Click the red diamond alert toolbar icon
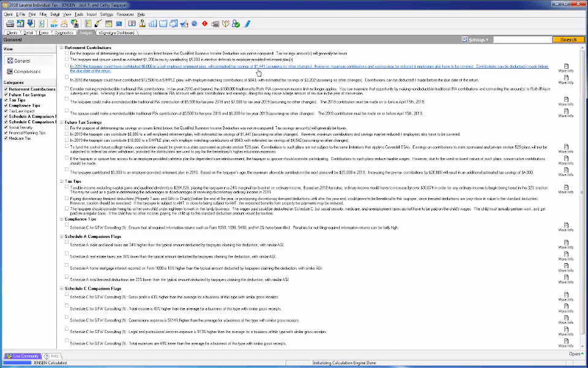This screenshot has width=588, height=368. point(205,24)
